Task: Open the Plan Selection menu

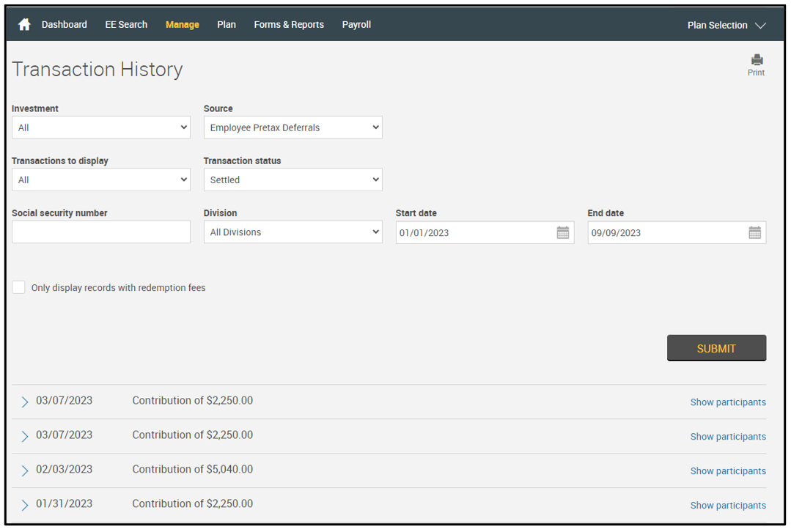Action: 726,25
